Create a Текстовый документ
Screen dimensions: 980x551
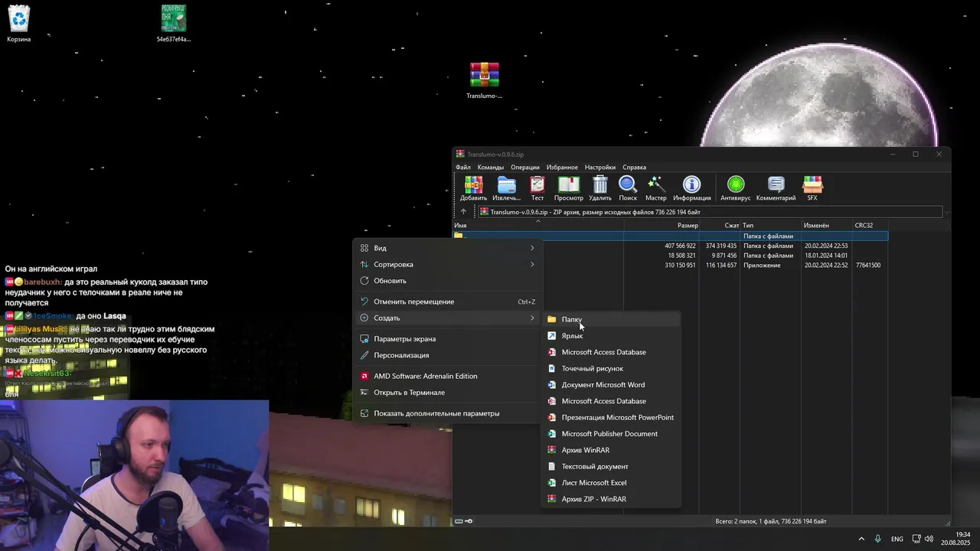point(612,466)
